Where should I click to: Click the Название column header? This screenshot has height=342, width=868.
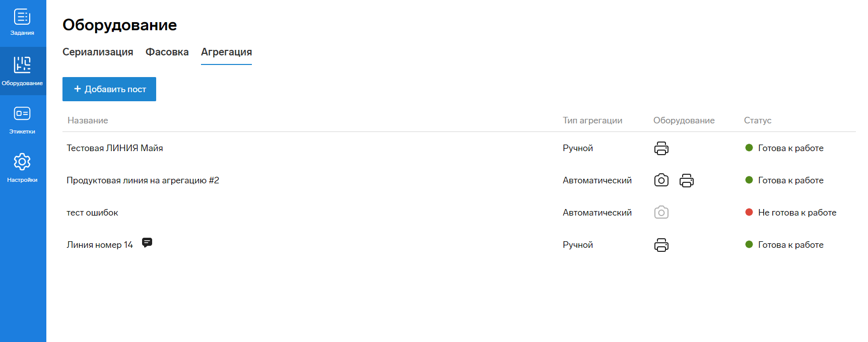click(88, 120)
